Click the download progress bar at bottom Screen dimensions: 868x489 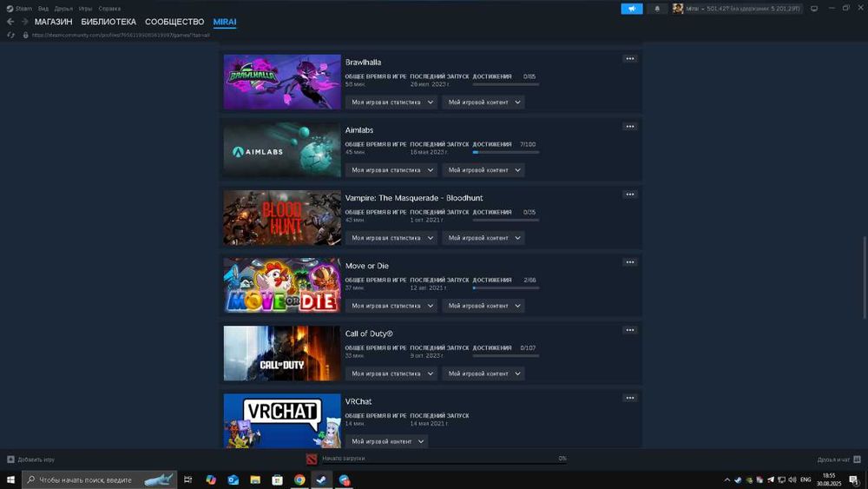pyautogui.click(x=443, y=462)
